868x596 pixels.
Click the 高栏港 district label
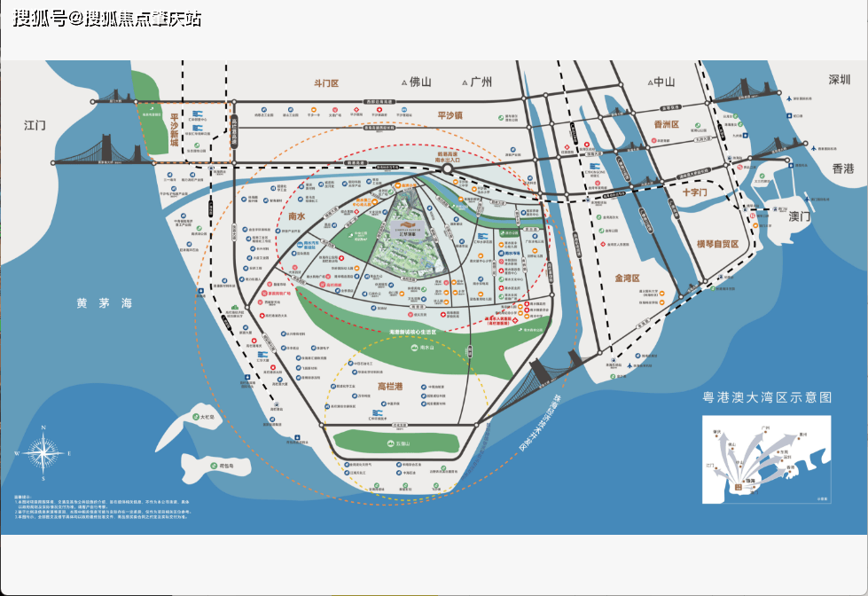[391, 388]
